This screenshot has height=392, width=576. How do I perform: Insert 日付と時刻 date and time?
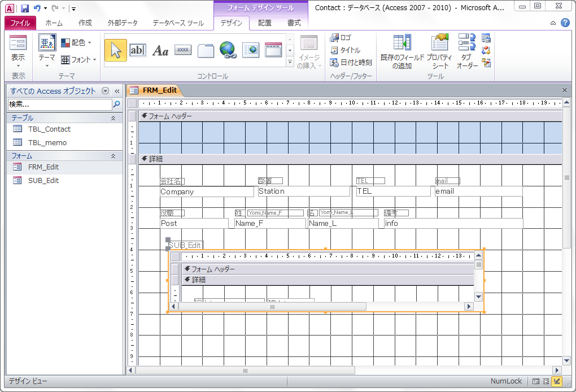(351, 63)
